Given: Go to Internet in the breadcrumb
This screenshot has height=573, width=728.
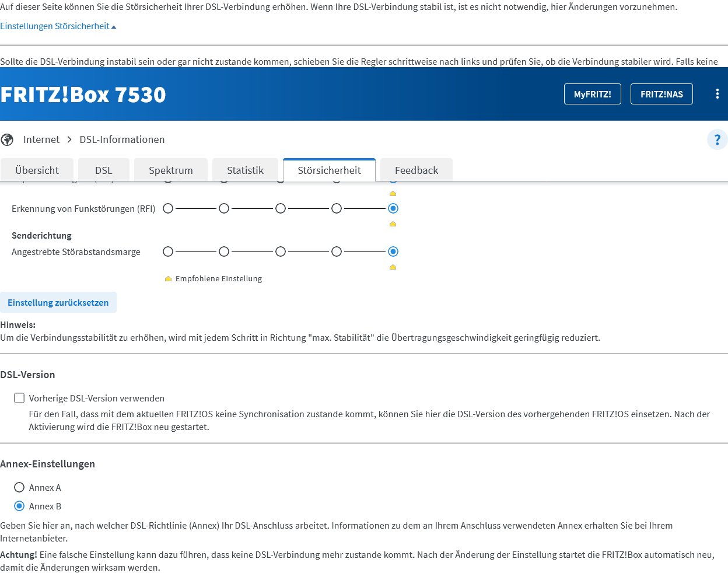Looking at the screenshot, I should click(x=41, y=139).
